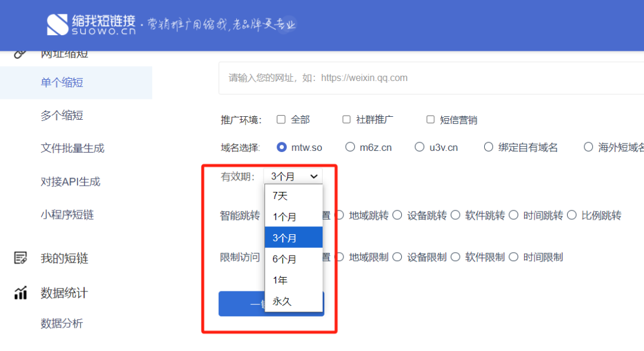Tick the 短信营销 checkbox
644x351 pixels.
pyautogui.click(x=431, y=120)
